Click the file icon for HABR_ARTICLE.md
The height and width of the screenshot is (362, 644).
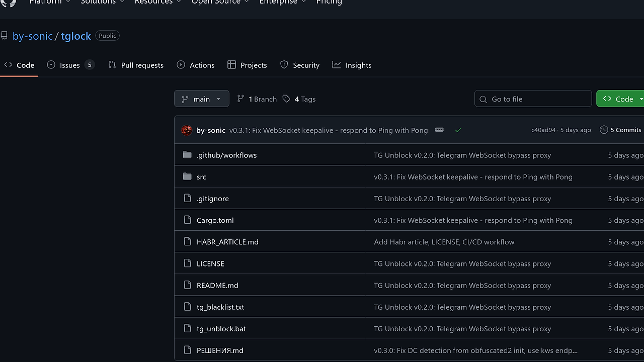click(187, 241)
